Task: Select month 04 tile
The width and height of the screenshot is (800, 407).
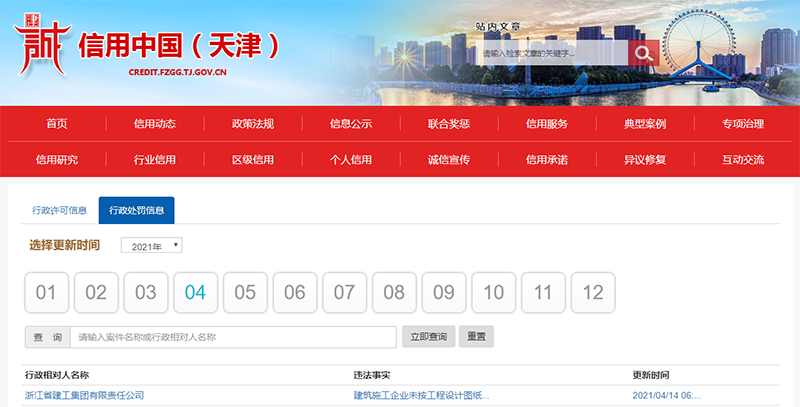Action: pos(195,293)
